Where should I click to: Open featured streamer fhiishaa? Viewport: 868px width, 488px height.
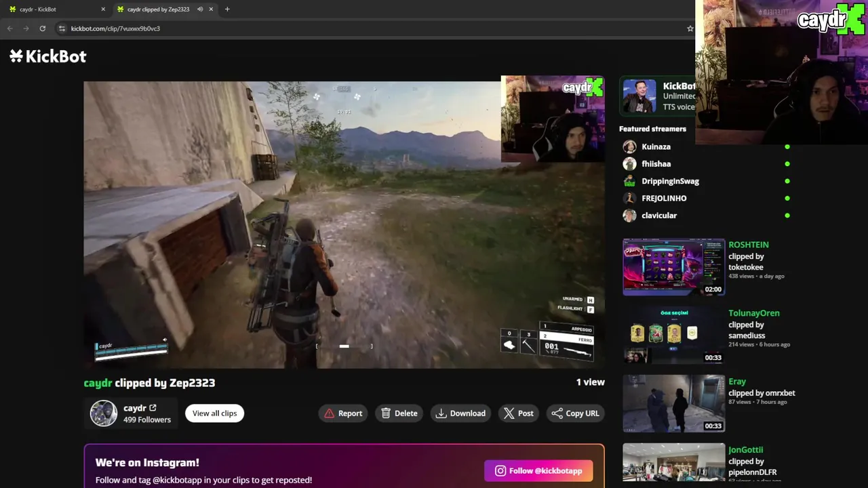656,164
